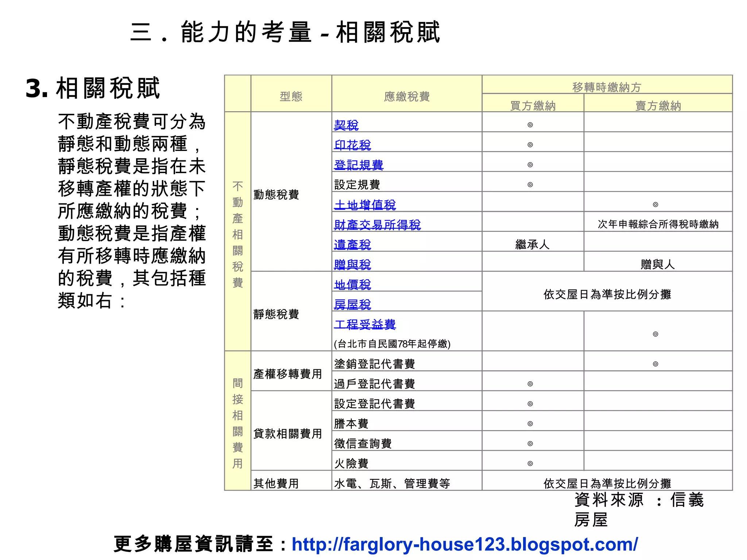747x560 pixels.
Task: Click the buyer circle mark for 設定登記代書費
Action: pos(530,404)
